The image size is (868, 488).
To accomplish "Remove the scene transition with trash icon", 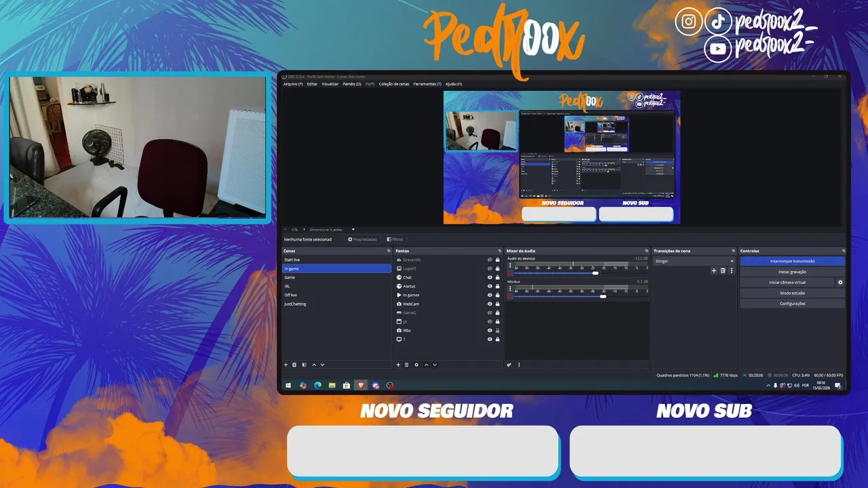I will point(723,270).
